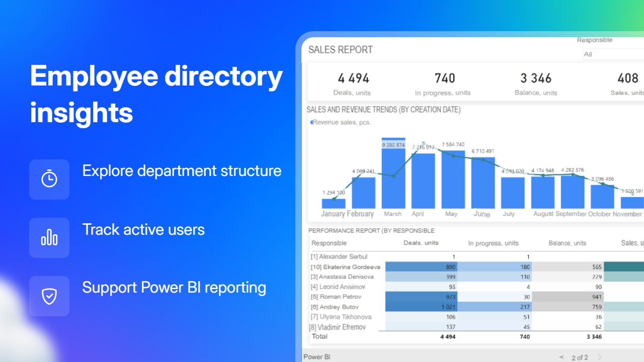Click the 1 294 100 data label

click(x=334, y=193)
